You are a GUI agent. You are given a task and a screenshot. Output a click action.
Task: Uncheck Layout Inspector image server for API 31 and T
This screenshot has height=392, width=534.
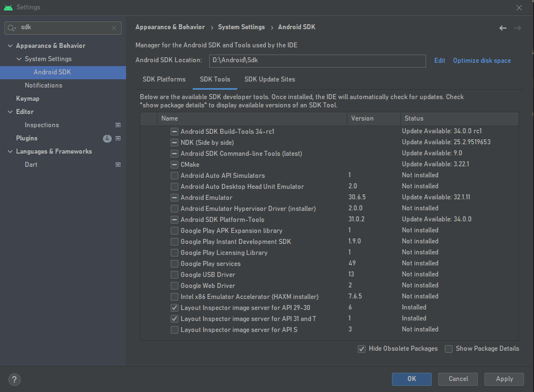175,319
